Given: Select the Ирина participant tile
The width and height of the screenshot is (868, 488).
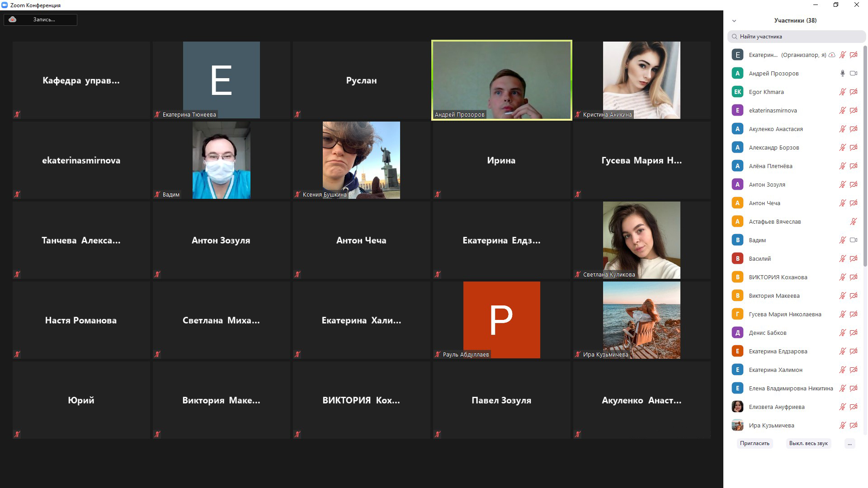Looking at the screenshot, I should click(x=501, y=160).
